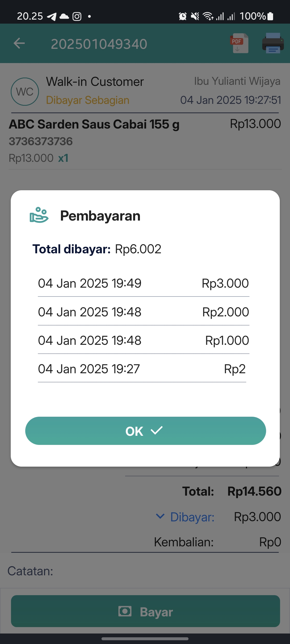Select the 19:49 Rp3.000 payment entry
This screenshot has height=644, width=290.
[x=143, y=283]
